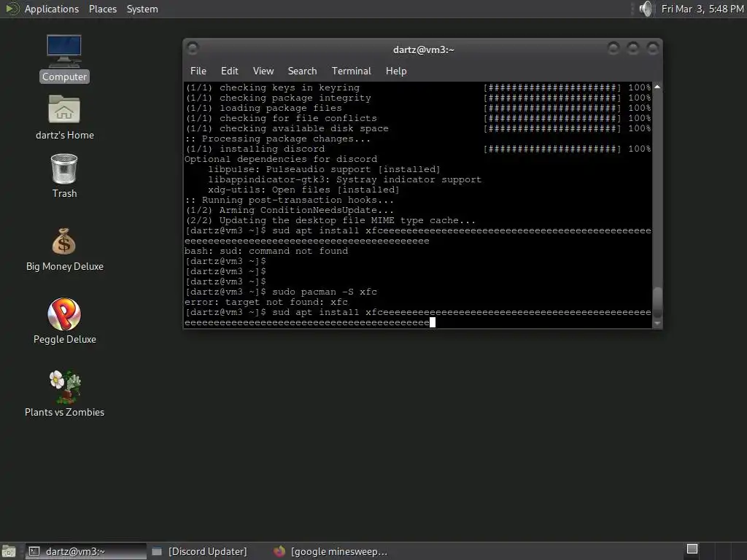Open the terminal View menu
747x560 pixels.
(x=263, y=71)
